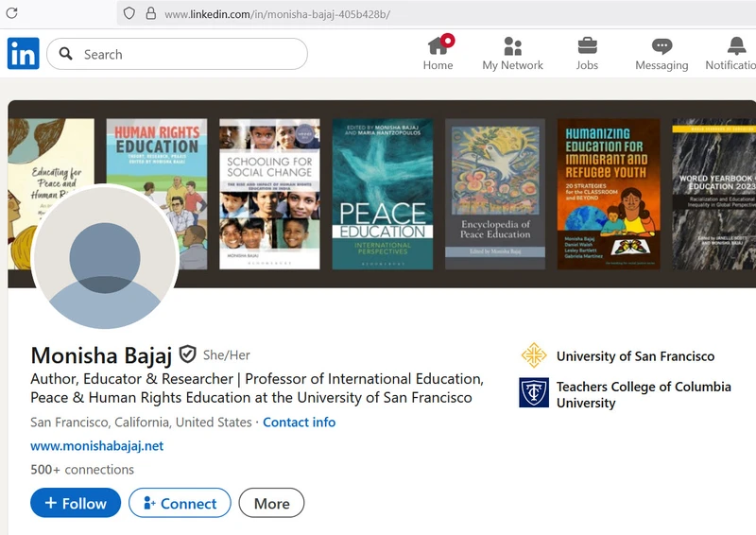Click the search magnifier icon
Viewport: 756px width, 535px height.
[x=65, y=54]
